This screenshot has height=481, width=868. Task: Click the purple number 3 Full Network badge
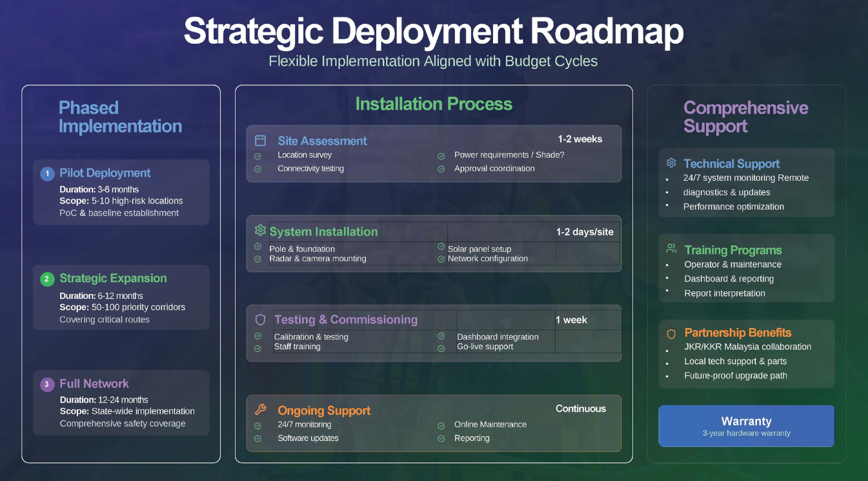[47, 384]
